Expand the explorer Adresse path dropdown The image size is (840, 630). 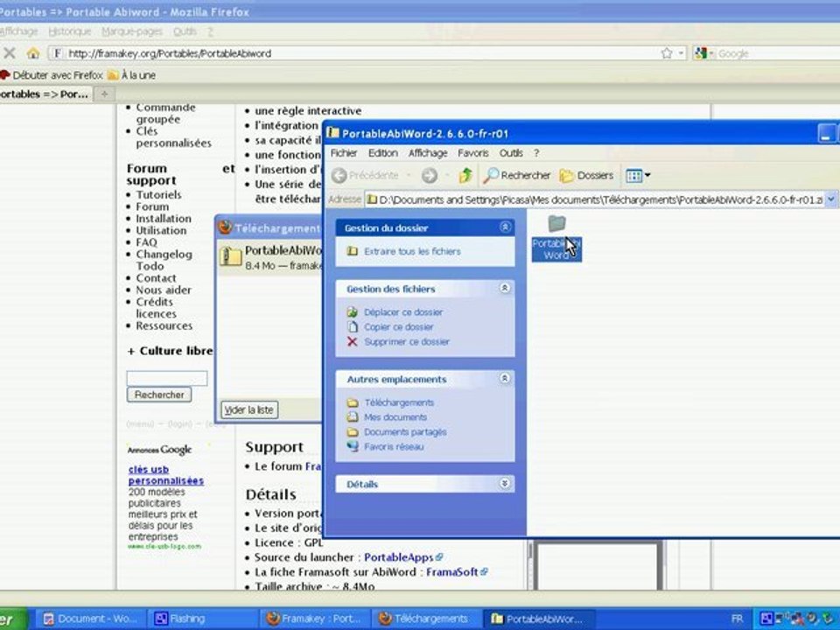(830, 199)
